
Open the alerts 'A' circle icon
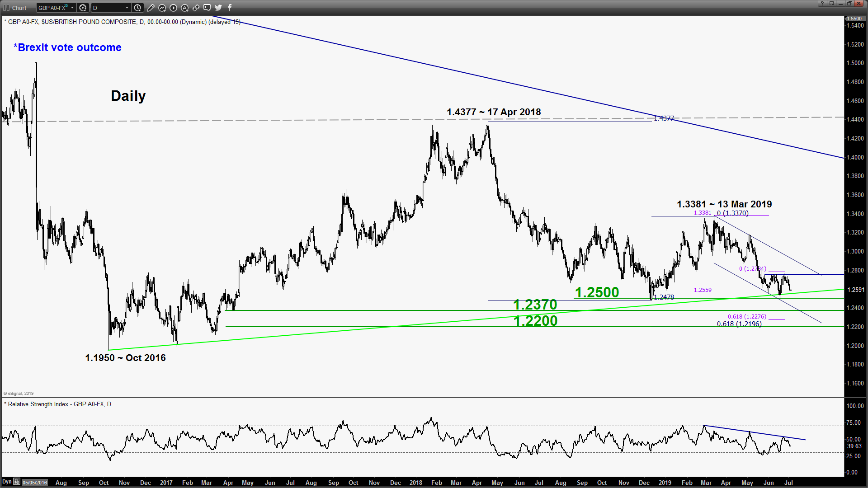click(x=184, y=8)
